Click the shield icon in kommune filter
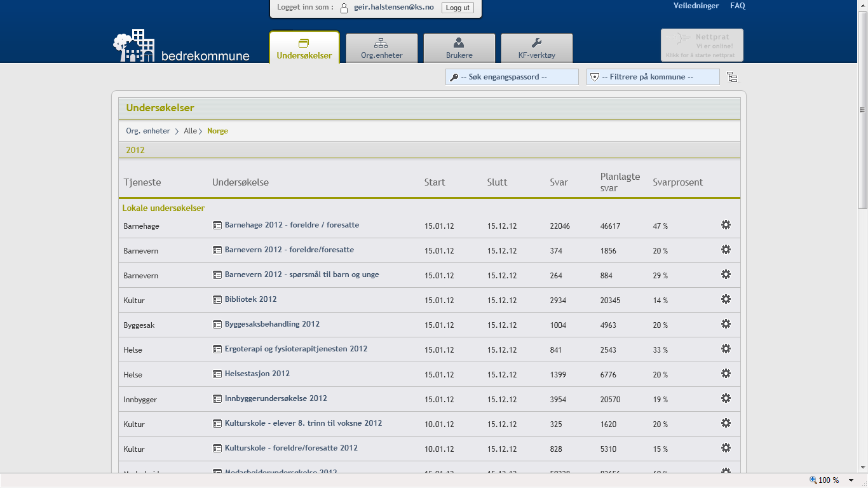 coord(595,77)
